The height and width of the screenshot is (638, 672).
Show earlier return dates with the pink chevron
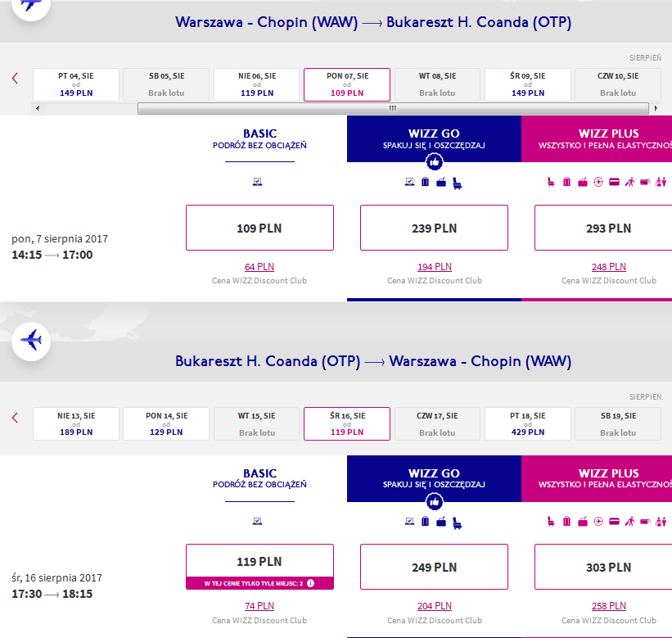[15, 418]
